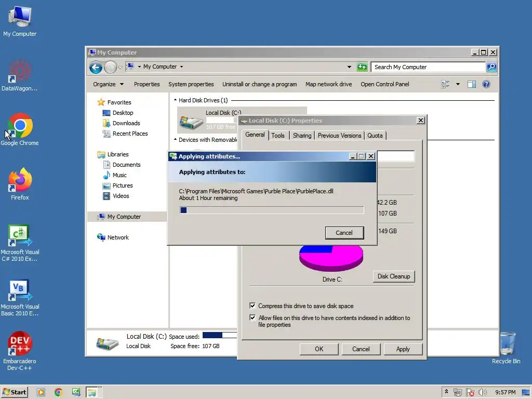Screen dimensions: 532x399
Task: Change the view with the views icon
Action: coord(445,84)
